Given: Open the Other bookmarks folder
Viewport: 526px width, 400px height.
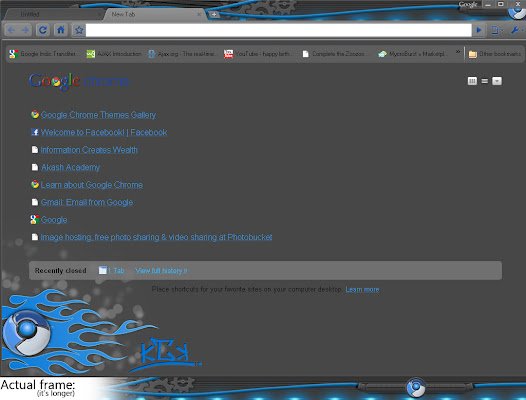Looking at the screenshot, I should click(495, 54).
